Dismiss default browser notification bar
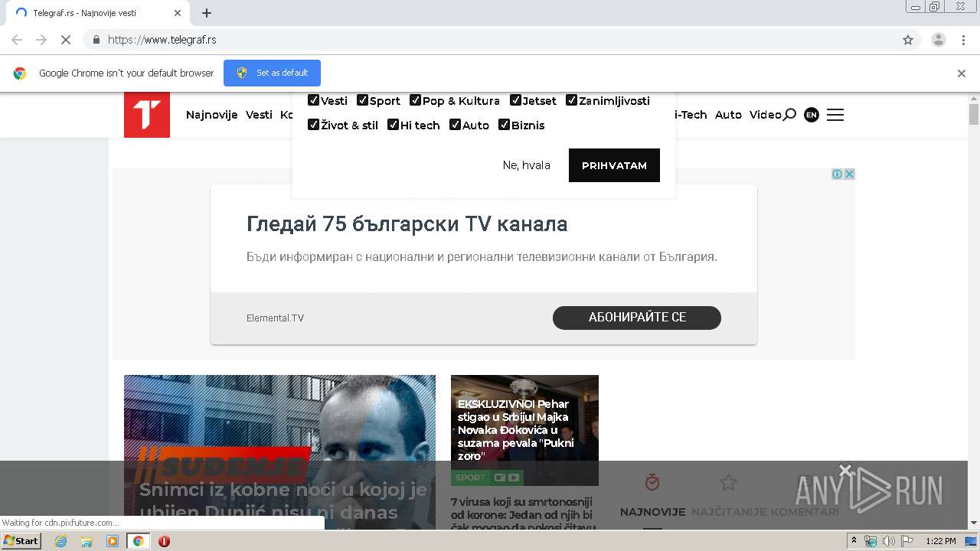The image size is (980, 551). 962,73
